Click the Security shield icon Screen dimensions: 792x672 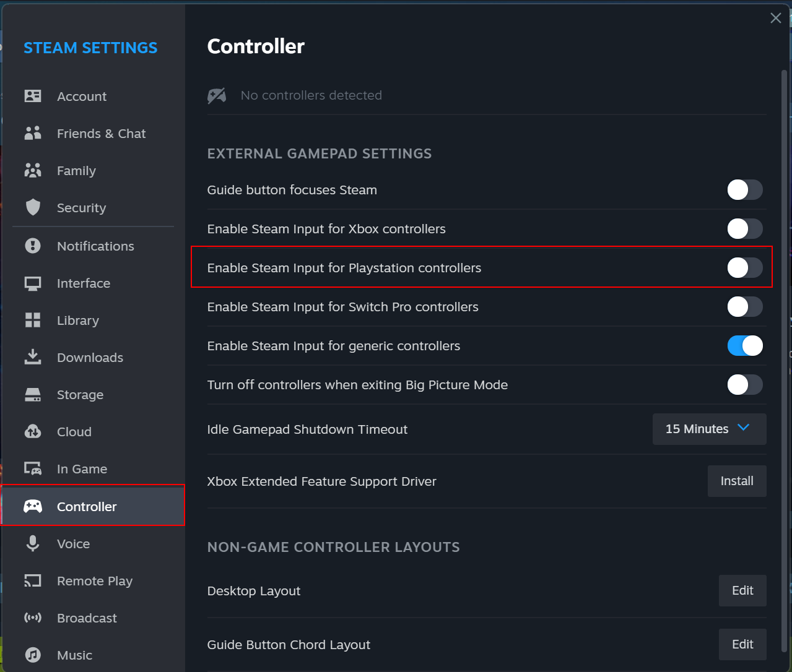click(x=33, y=207)
